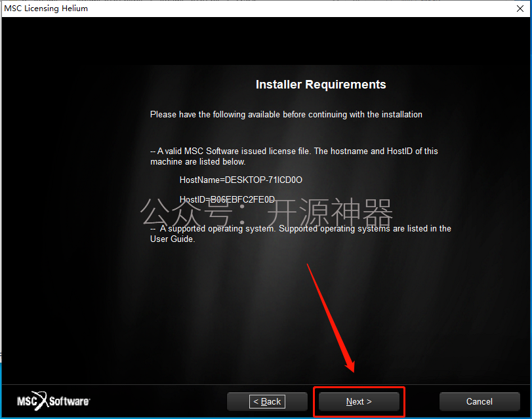Click the 'User Guide.' text
The height and width of the screenshot is (419, 532).
(x=173, y=239)
